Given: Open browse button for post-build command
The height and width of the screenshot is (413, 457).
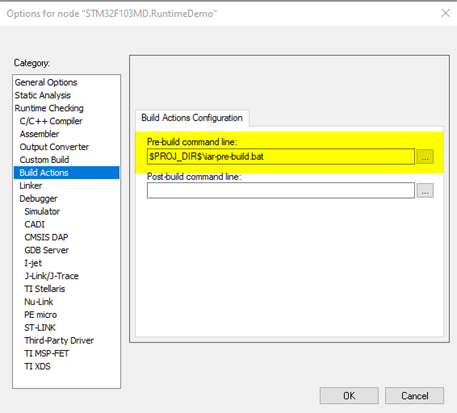Looking at the screenshot, I should (x=425, y=190).
